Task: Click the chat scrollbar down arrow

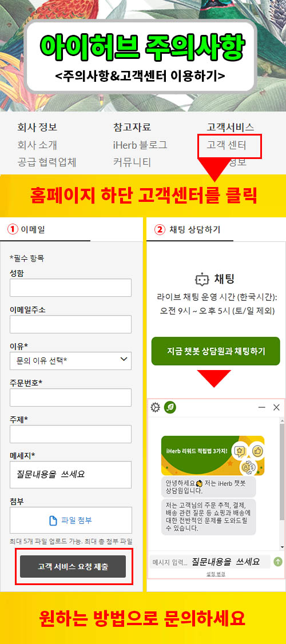Action: pos(282,547)
